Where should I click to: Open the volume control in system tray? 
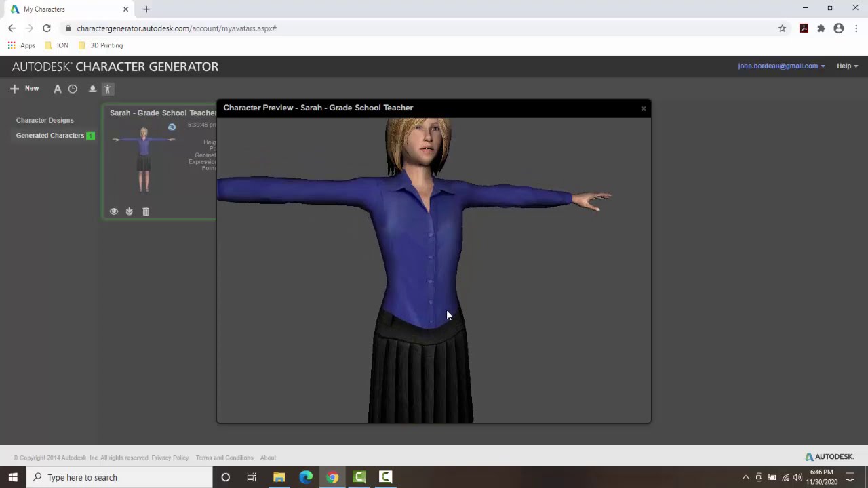tap(798, 477)
